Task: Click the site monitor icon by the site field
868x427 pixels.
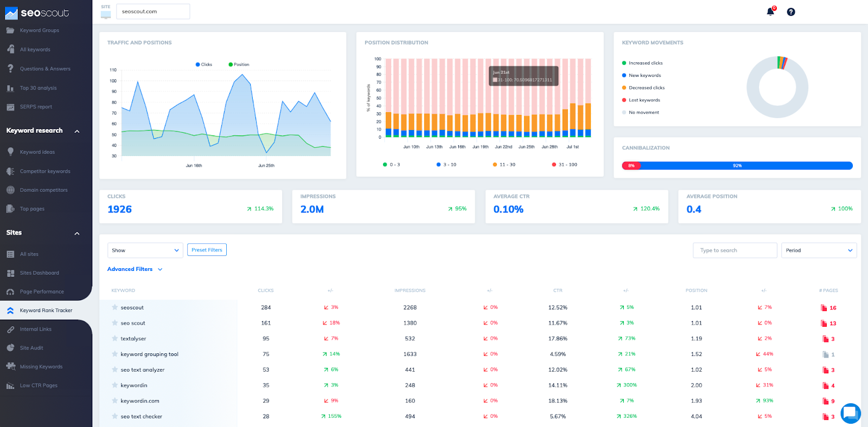Action: click(x=106, y=15)
